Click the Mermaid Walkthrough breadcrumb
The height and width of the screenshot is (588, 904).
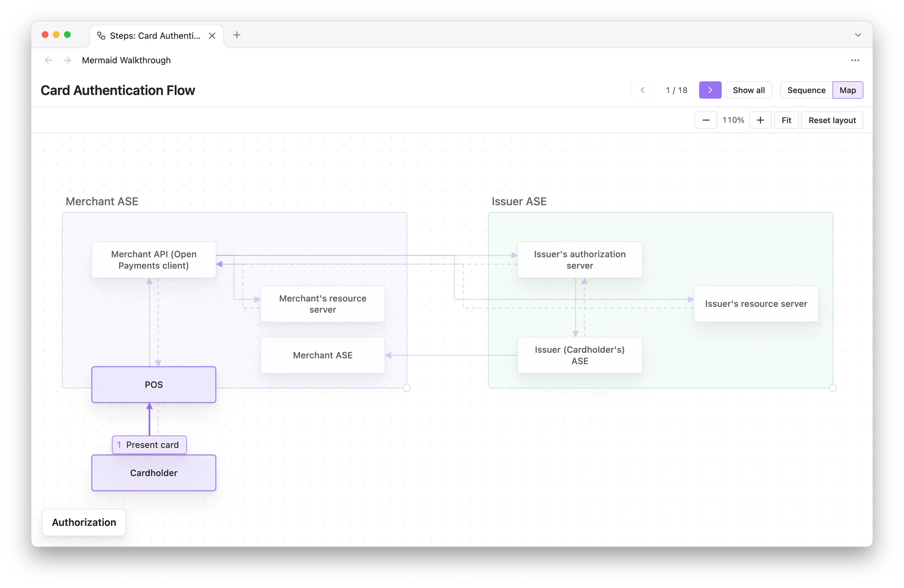pos(126,60)
